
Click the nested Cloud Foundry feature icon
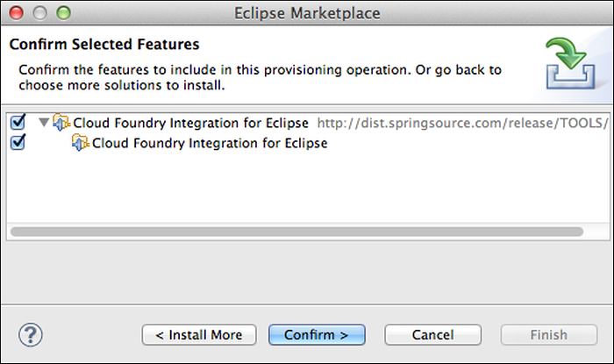[x=80, y=143]
